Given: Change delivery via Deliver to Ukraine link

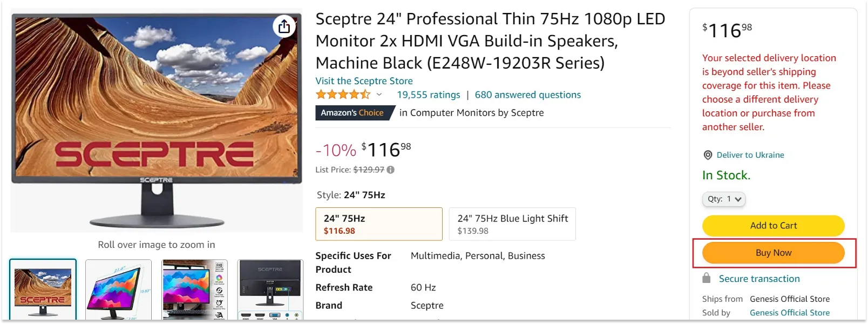Looking at the screenshot, I should [750, 155].
